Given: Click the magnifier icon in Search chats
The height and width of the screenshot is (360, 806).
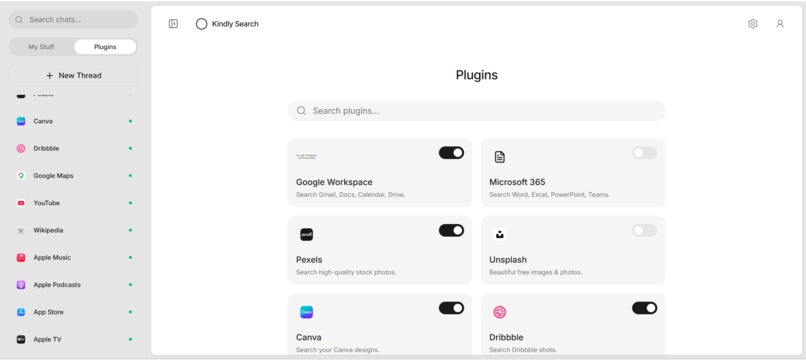Looking at the screenshot, I should 19,20.
